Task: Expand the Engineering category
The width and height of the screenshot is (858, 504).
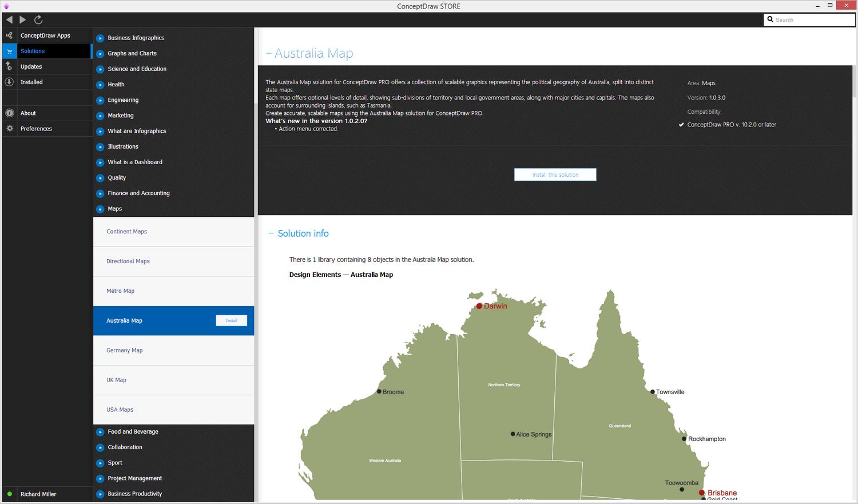Action: tap(100, 100)
